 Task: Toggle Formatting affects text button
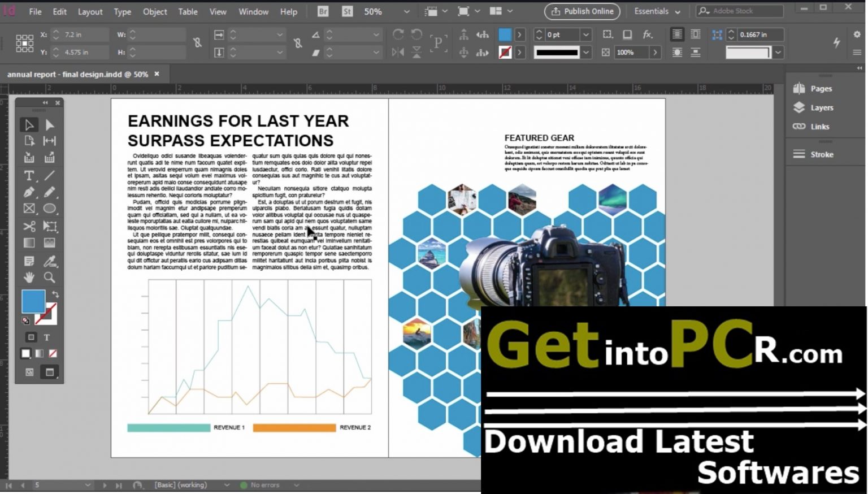[x=47, y=337]
